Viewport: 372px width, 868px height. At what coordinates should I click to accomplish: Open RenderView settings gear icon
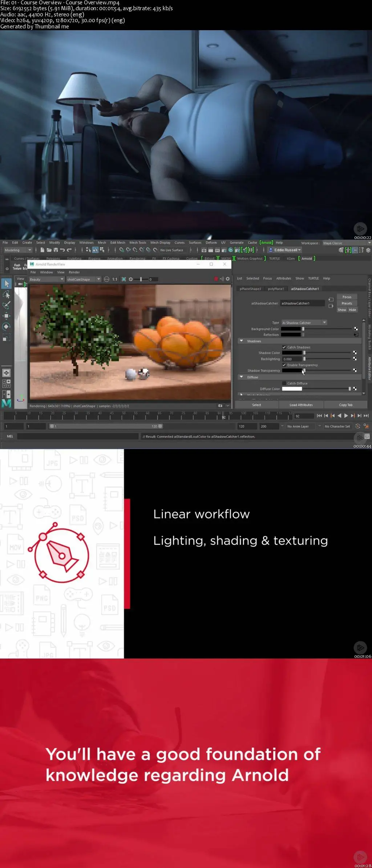228,279
